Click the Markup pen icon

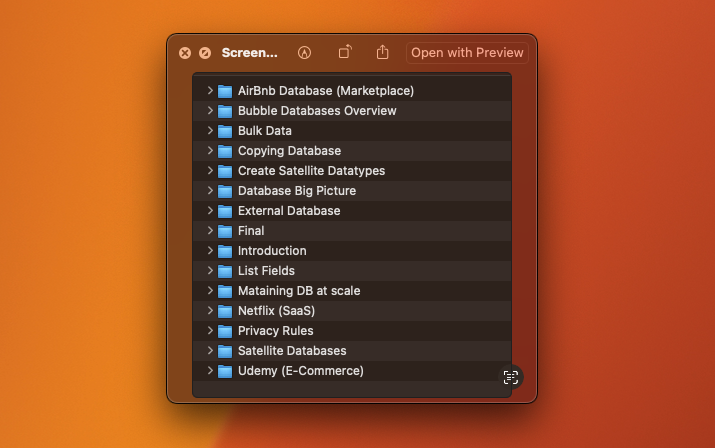304,53
